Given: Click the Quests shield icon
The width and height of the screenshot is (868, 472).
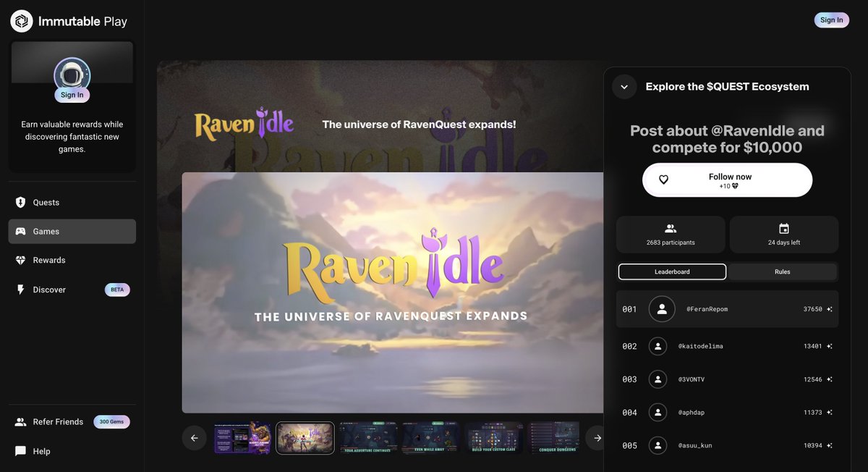Looking at the screenshot, I should (x=20, y=203).
